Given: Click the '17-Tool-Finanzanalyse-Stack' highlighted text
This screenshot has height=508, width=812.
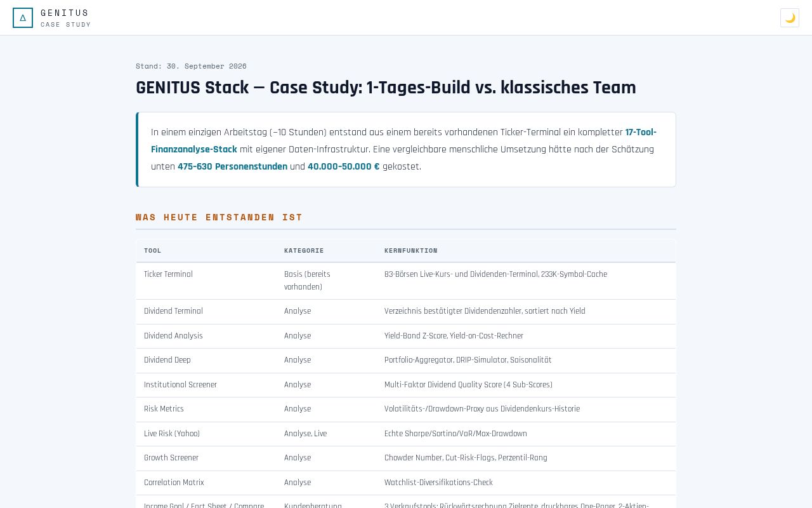Looking at the screenshot, I should (x=403, y=141).
